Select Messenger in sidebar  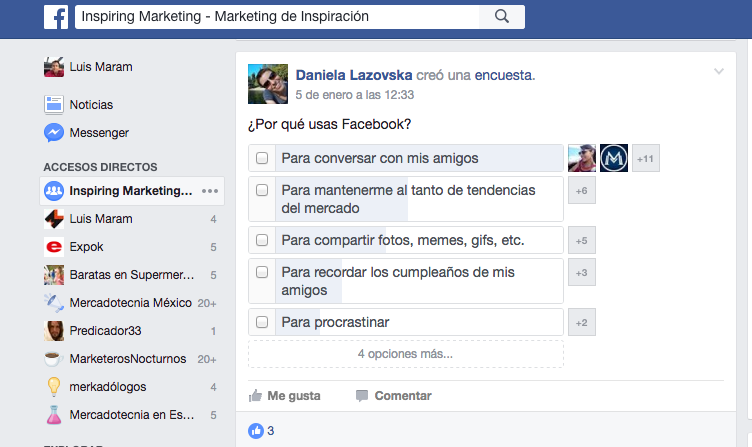tap(99, 133)
